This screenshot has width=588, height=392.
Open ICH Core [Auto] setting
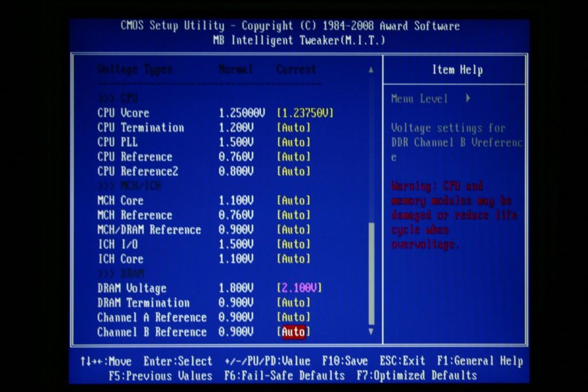tap(293, 259)
